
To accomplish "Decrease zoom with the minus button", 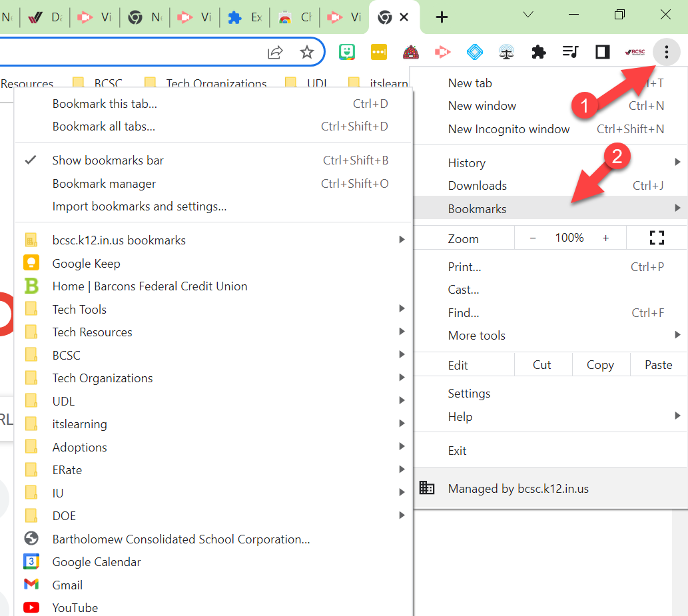I will 533,238.
